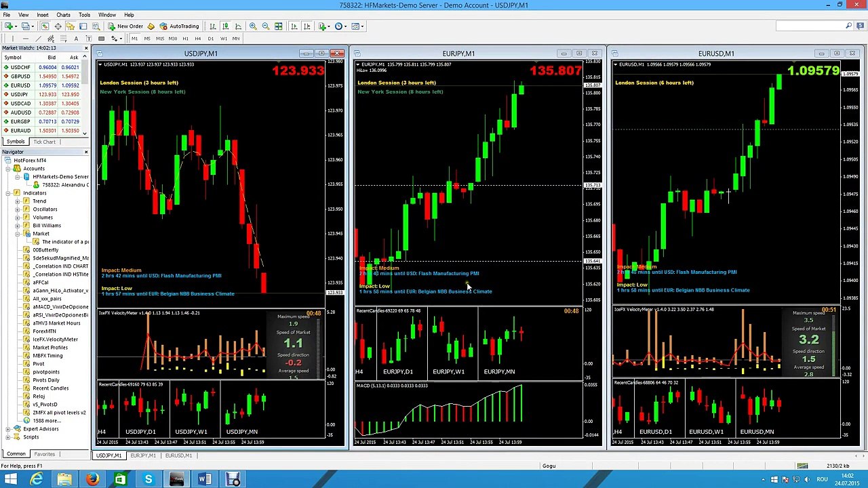The height and width of the screenshot is (488, 868).
Task: Switch to the M5 timeframe
Action: (x=147, y=39)
